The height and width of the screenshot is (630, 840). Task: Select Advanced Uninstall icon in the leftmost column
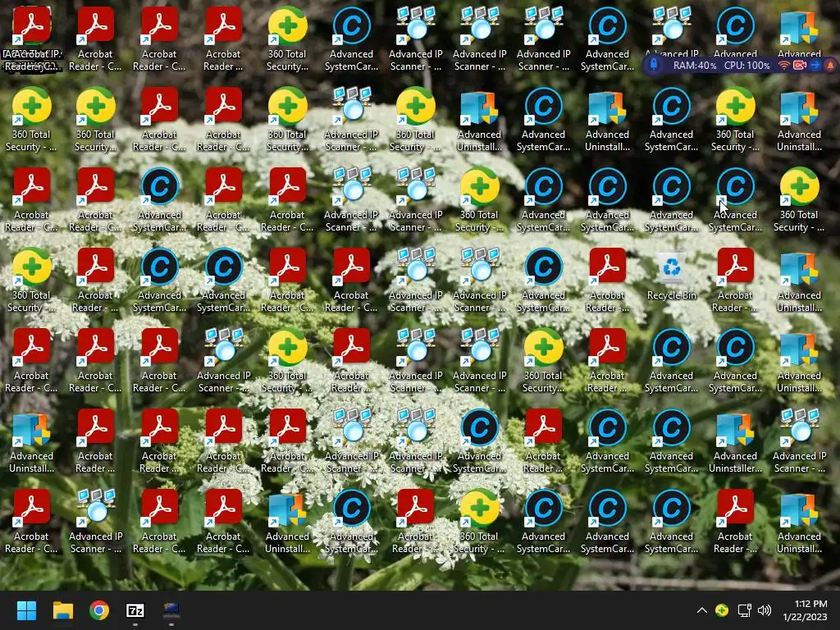pos(32,440)
